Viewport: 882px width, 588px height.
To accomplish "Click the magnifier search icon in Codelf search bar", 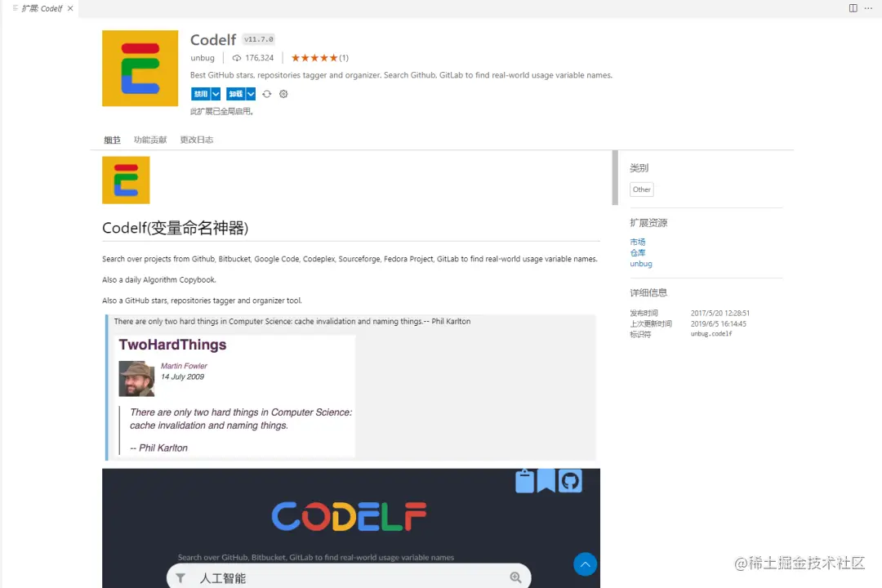I will tap(516, 577).
